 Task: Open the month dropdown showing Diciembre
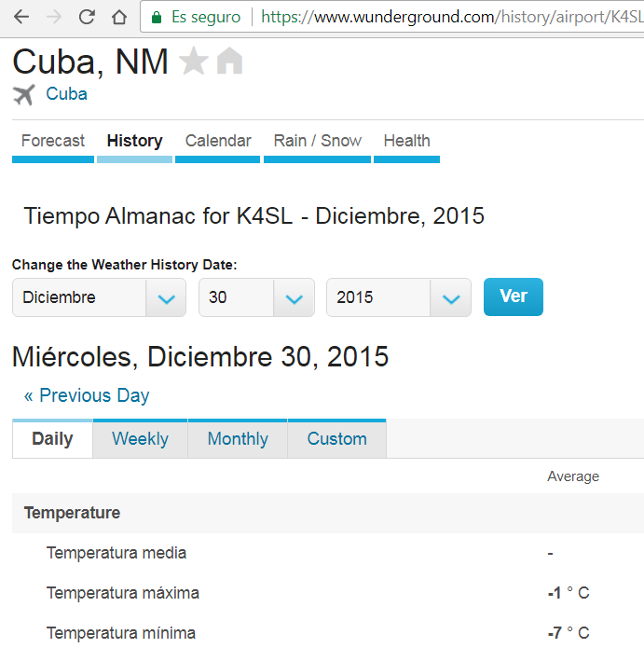point(99,297)
